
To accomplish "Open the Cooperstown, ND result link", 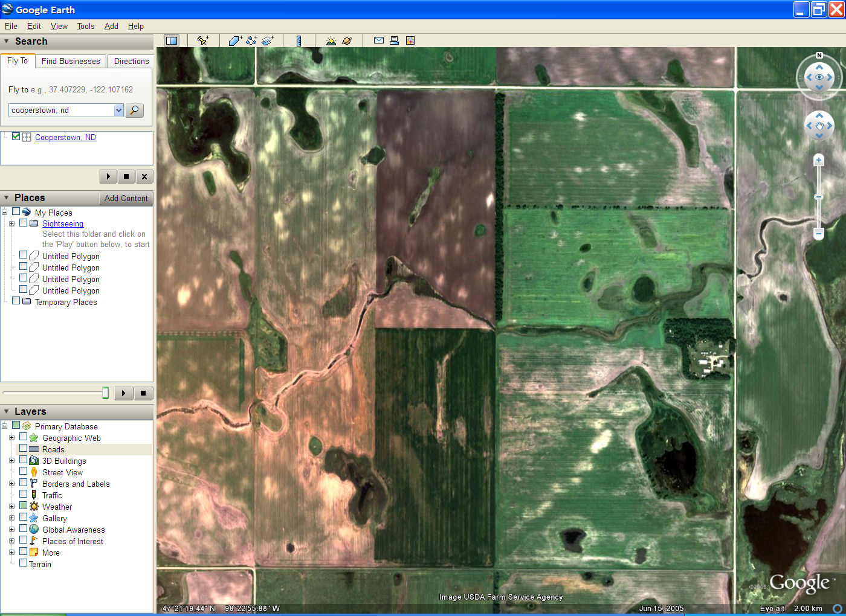I will [65, 137].
